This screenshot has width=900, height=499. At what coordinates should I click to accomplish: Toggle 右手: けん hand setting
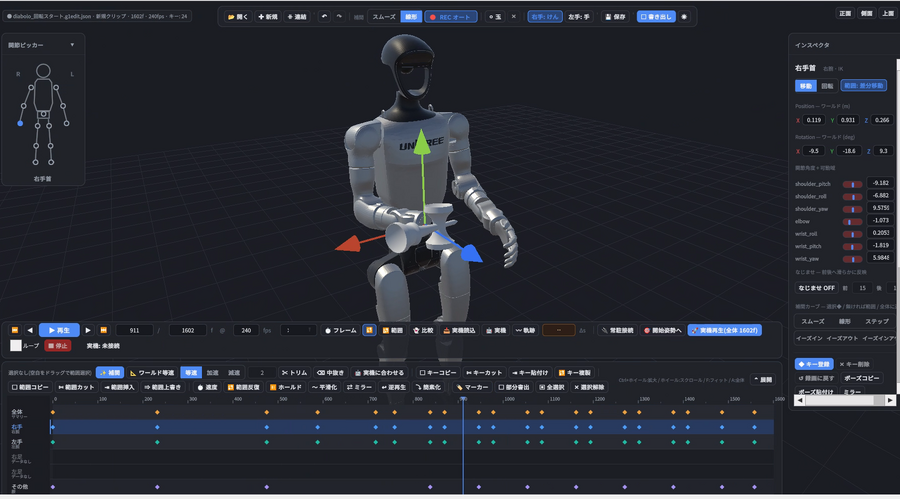point(545,17)
